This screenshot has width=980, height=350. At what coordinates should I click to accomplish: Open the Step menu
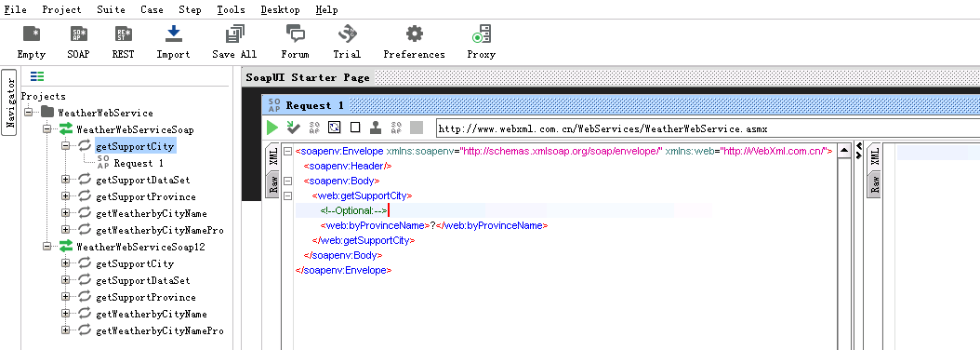190,9
